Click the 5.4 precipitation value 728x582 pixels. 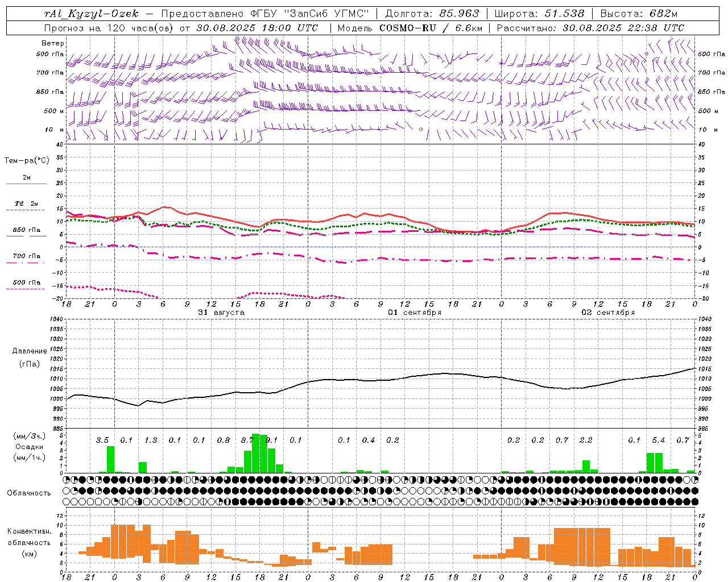point(659,440)
